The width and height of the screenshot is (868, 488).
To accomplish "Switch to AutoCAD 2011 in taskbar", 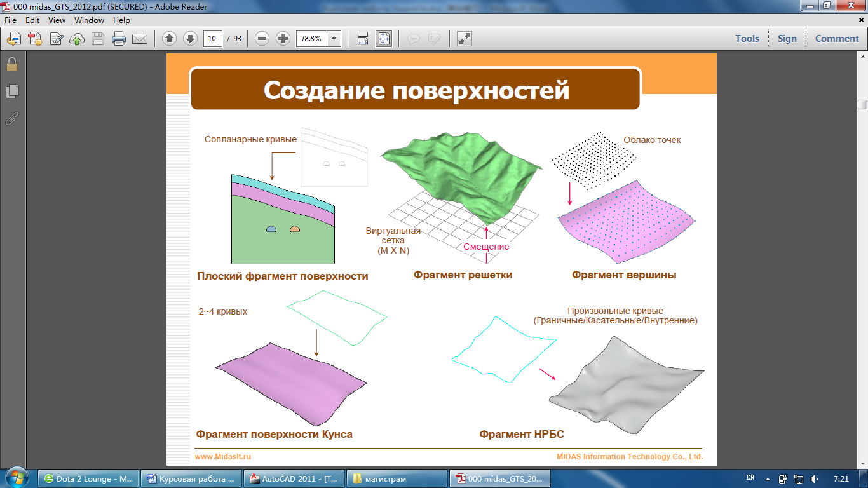I will [293, 478].
